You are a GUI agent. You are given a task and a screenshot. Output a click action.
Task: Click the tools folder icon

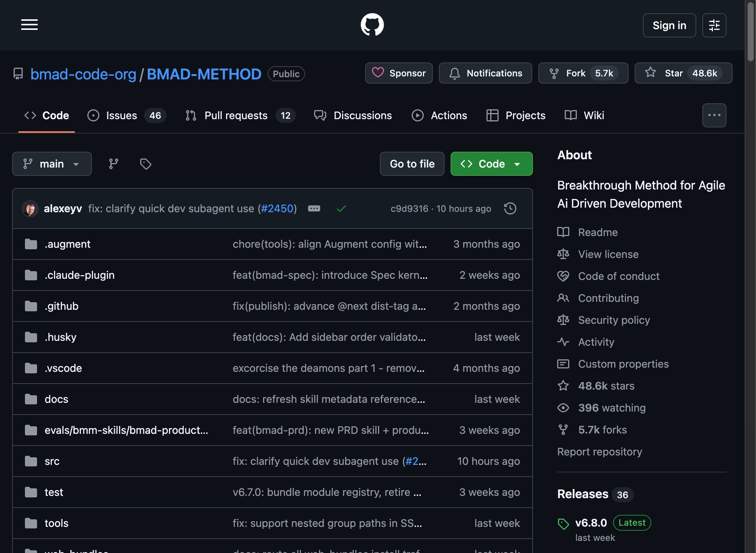point(31,523)
